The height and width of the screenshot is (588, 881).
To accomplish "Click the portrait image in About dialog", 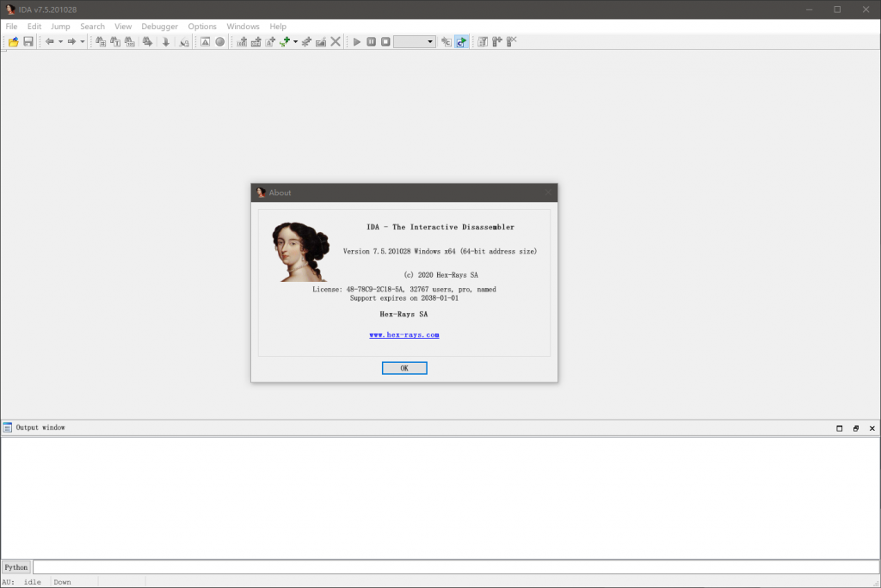I will point(300,251).
